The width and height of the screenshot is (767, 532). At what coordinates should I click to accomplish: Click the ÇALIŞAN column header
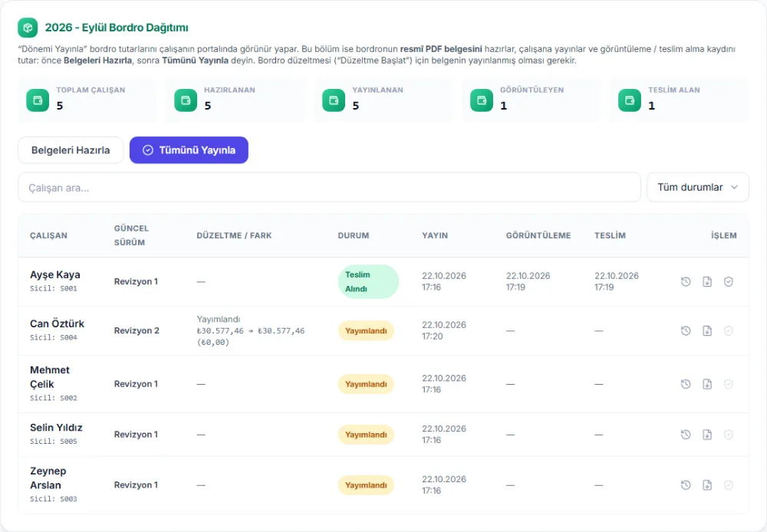48,235
